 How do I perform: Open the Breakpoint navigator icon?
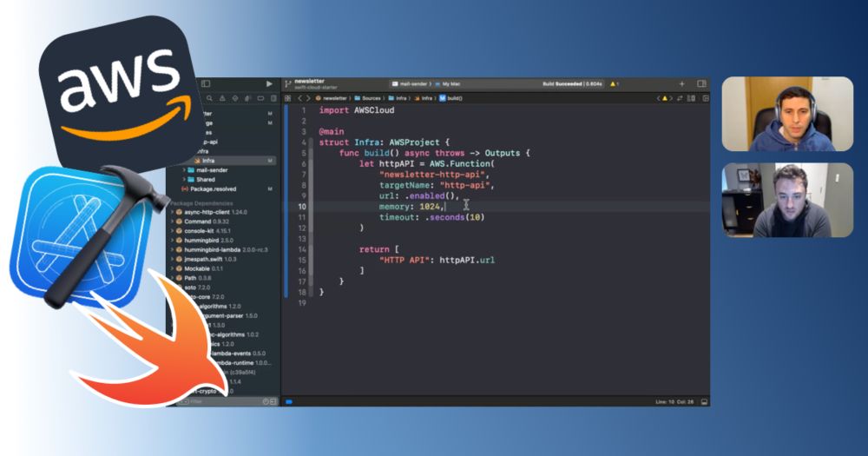260,98
